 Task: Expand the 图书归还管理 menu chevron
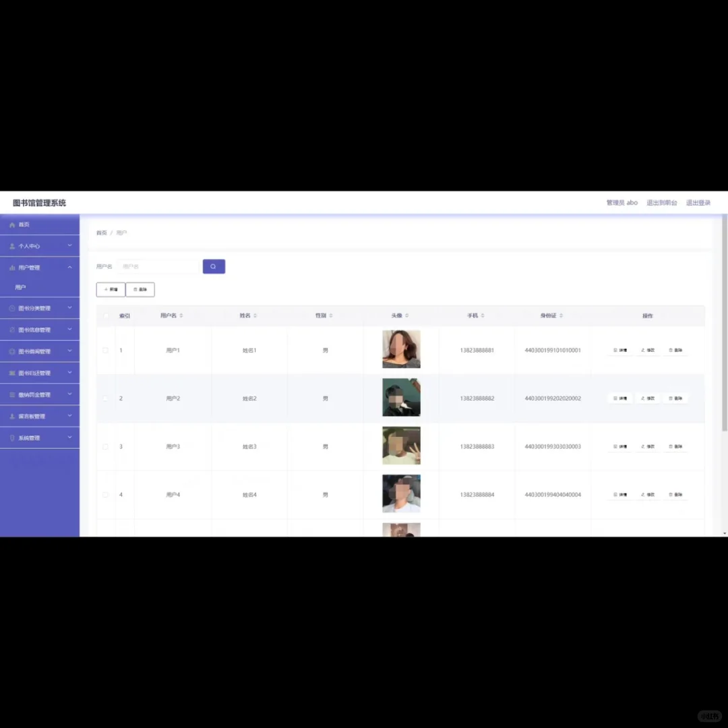click(69, 373)
